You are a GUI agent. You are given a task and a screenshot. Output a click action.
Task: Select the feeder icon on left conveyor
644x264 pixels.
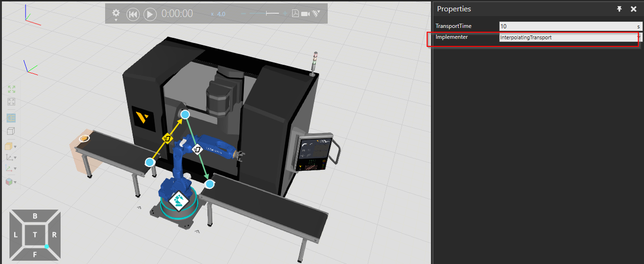(84, 138)
